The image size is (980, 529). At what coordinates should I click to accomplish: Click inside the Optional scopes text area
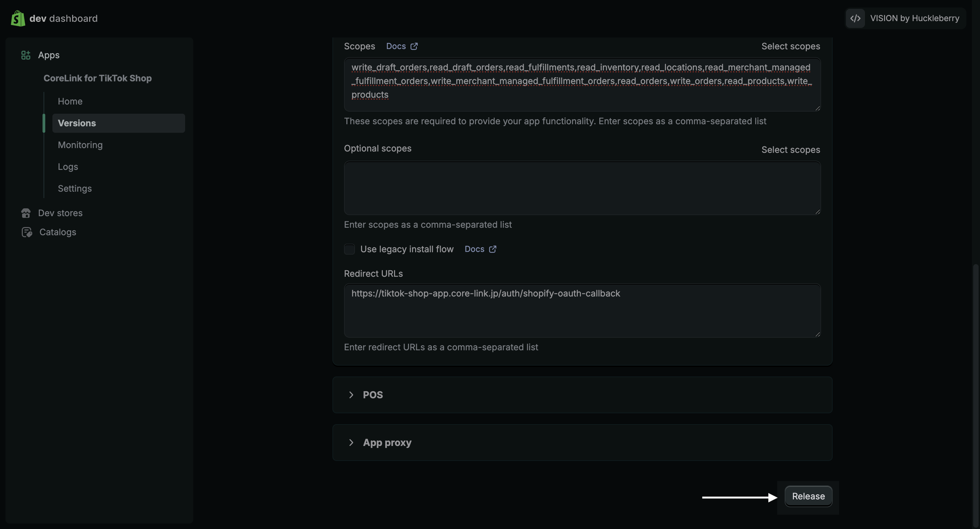[582, 188]
